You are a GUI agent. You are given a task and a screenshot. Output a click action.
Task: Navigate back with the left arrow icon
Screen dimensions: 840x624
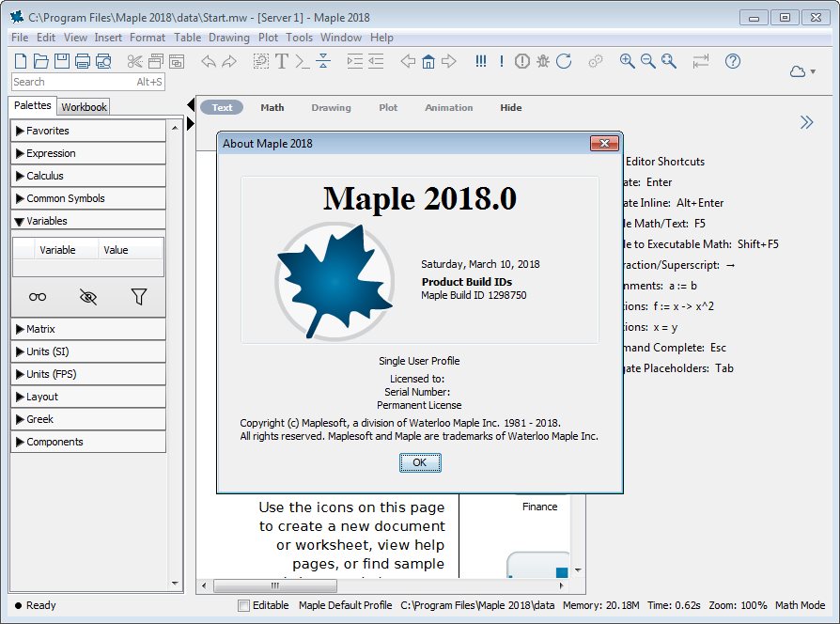tap(408, 61)
